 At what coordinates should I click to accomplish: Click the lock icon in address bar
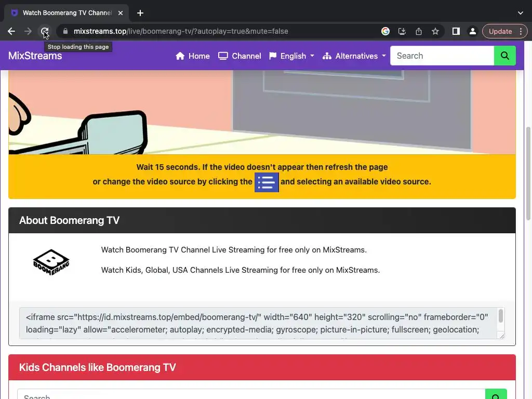point(65,31)
